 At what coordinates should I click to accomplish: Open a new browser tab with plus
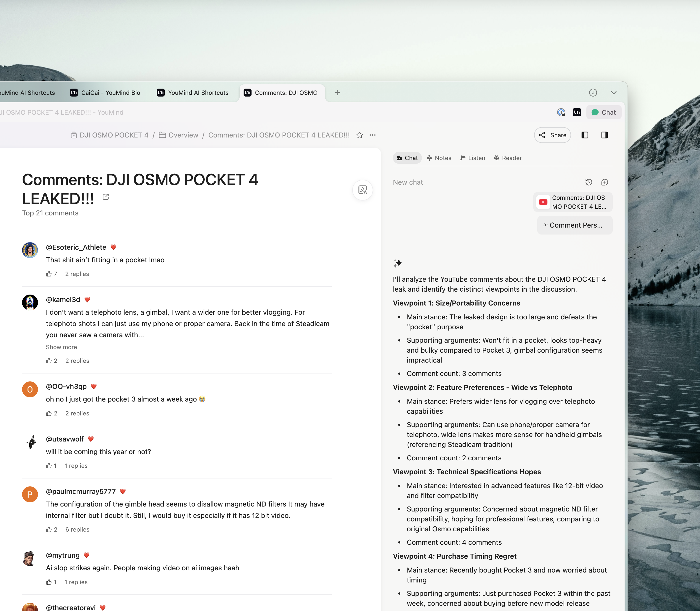[337, 92]
